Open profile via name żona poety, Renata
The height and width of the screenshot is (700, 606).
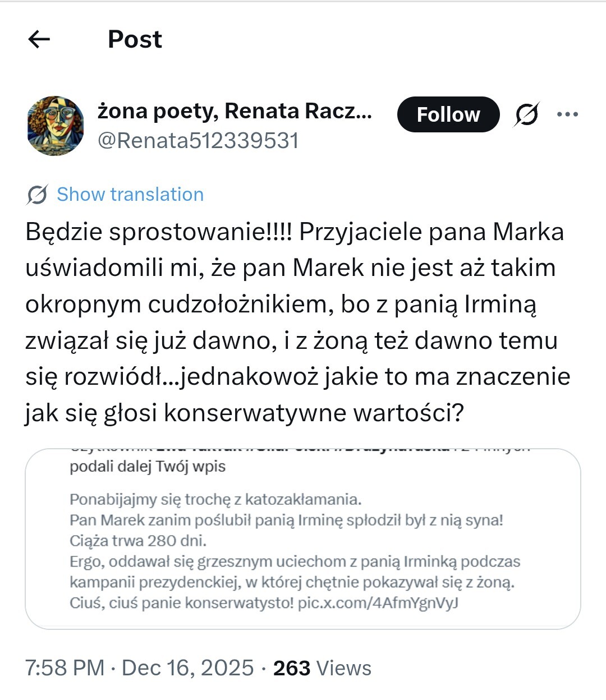[235, 111]
